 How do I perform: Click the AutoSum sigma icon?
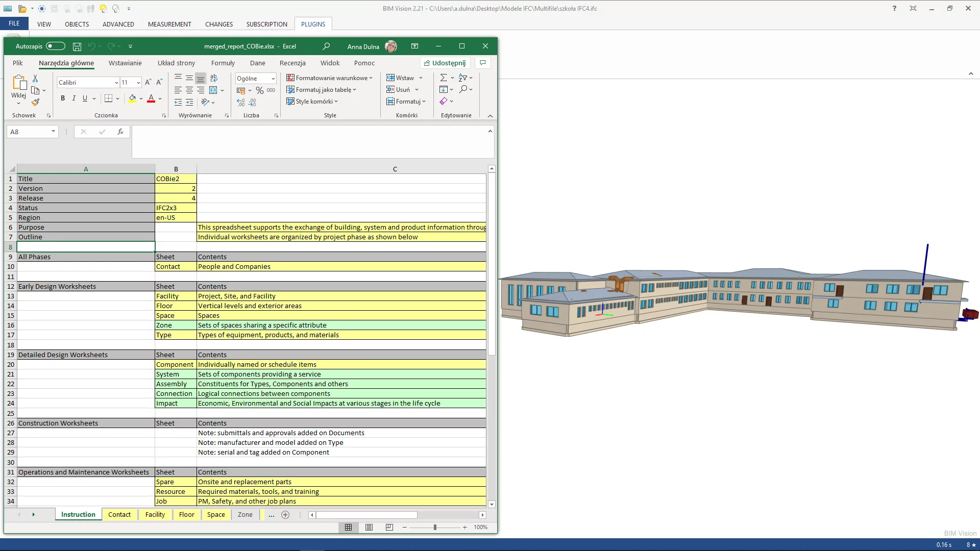point(443,78)
